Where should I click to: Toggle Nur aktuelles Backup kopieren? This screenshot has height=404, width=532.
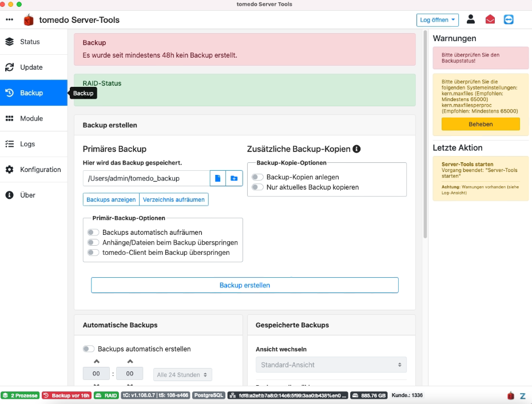coord(257,187)
